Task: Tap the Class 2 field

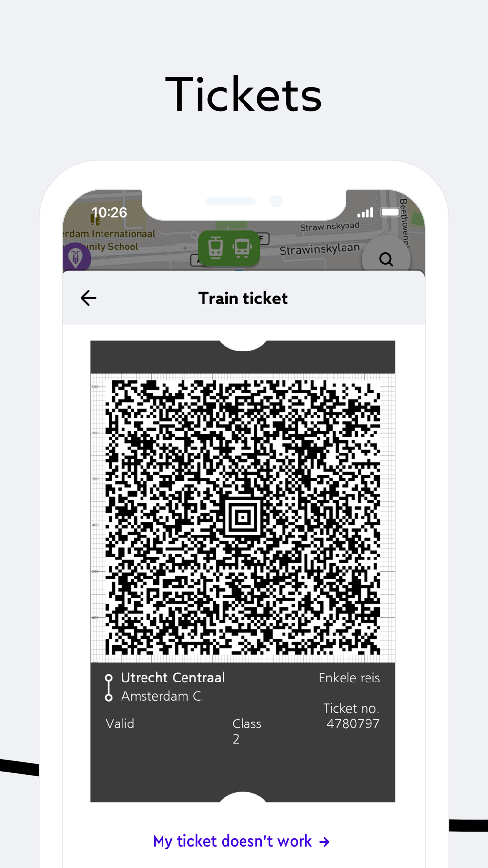Action: click(x=246, y=731)
